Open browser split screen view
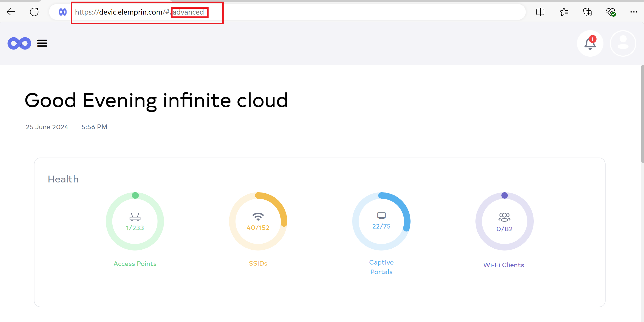 (540, 12)
